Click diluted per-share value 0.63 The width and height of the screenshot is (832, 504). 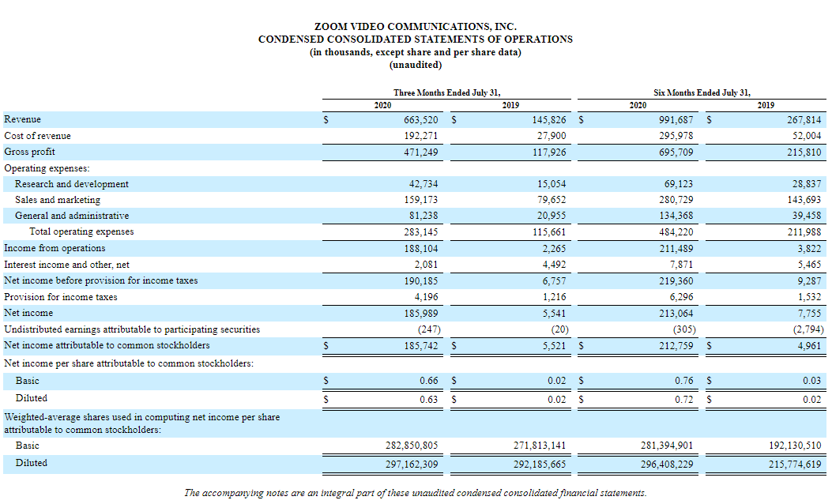[429, 400]
